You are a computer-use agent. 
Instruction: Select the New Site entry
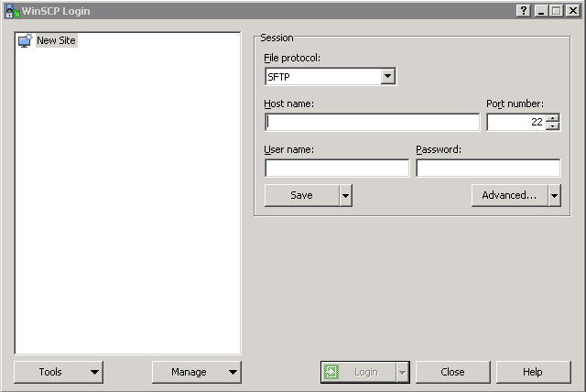point(56,40)
